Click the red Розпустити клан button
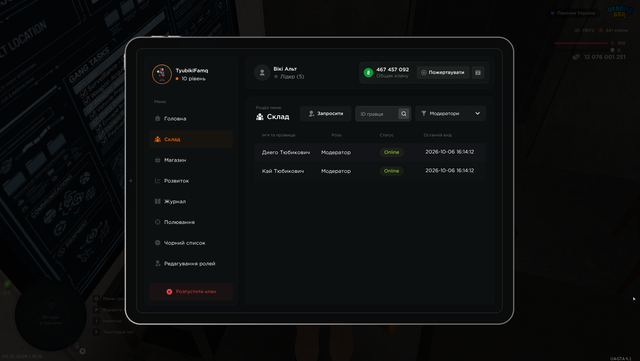The width and height of the screenshot is (640, 361). click(x=191, y=292)
